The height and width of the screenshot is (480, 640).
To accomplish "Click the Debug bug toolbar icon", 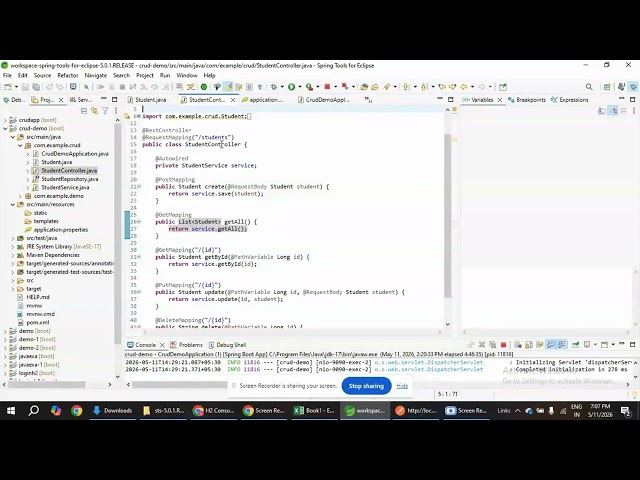I will point(273,87).
